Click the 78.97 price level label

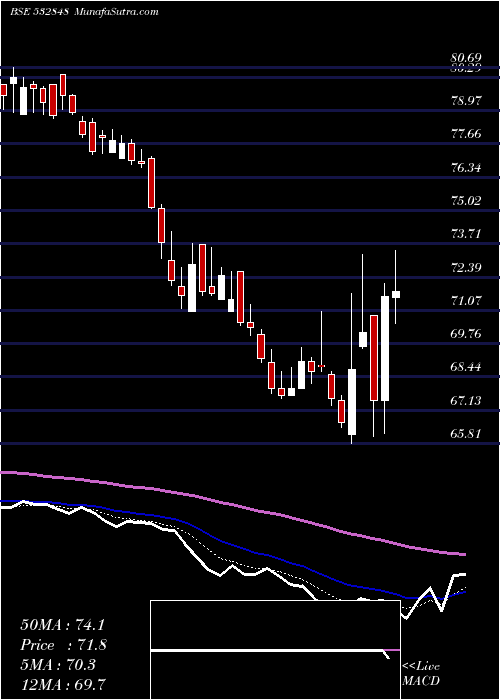pos(466,101)
